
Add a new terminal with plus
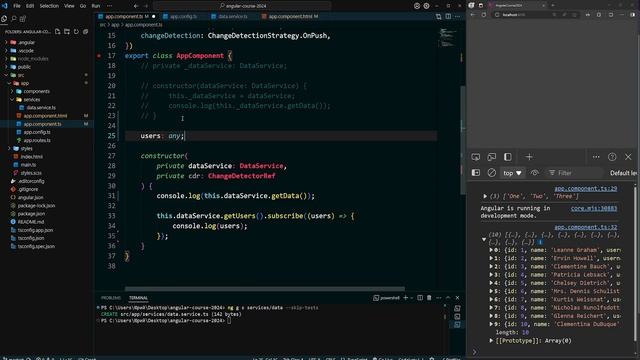406,298
